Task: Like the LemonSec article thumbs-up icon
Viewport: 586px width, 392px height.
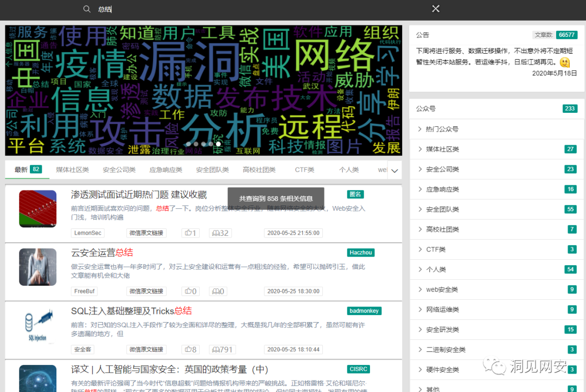Action: [188, 233]
